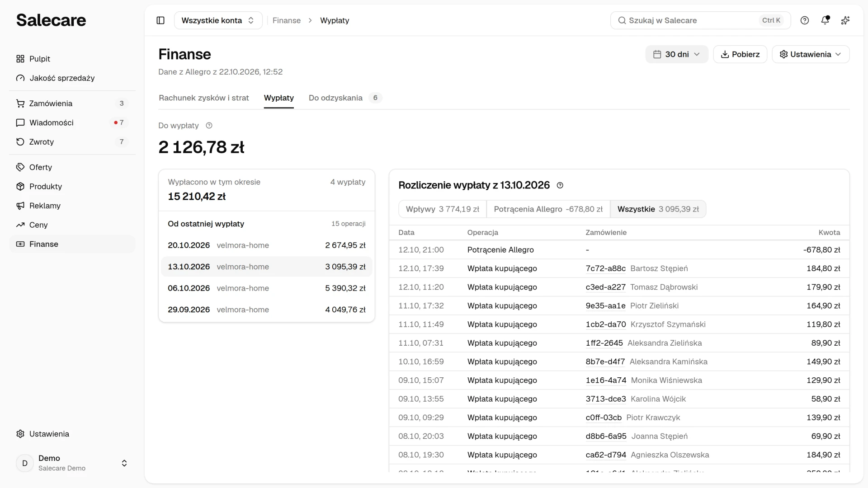The width and height of the screenshot is (868, 488).
Task: Select the 06.10.2026 payout row
Action: [267, 288]
